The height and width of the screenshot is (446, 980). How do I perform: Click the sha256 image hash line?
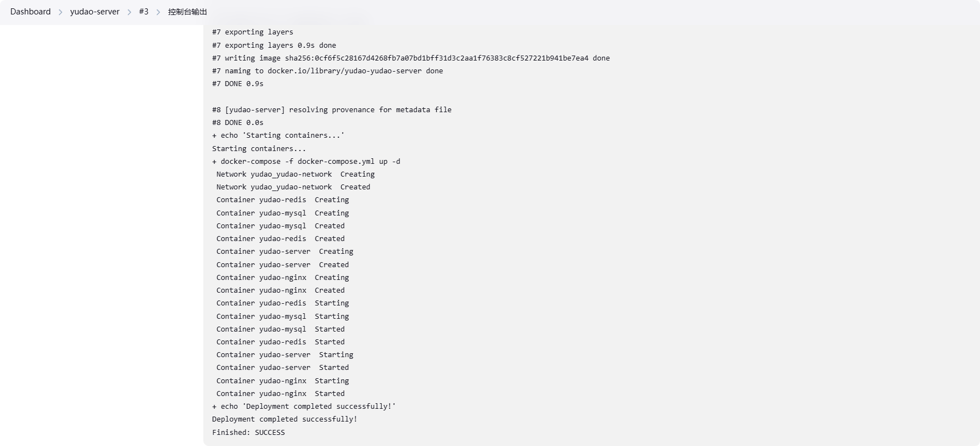[x=411, y=58]
